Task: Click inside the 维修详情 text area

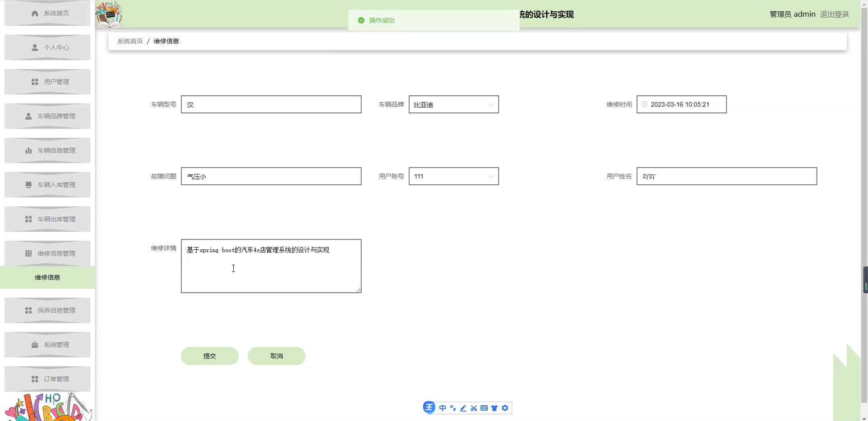Action: (270, 266)
